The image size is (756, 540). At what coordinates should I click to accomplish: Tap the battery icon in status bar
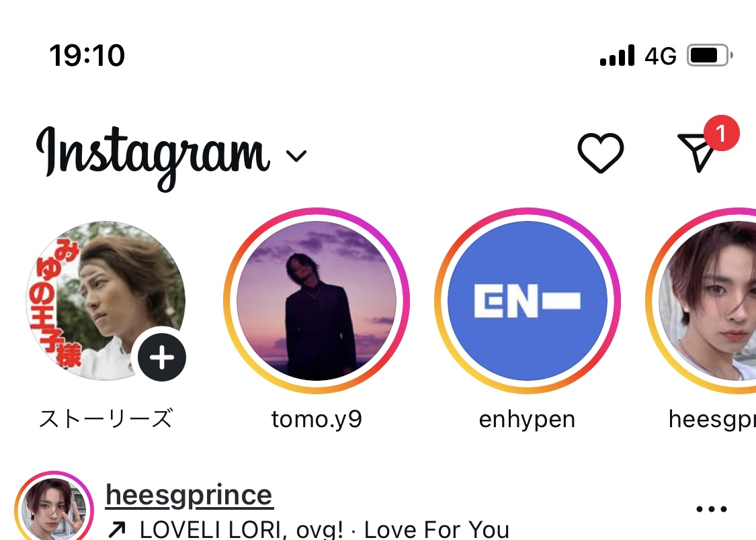(x=709, y=56)
